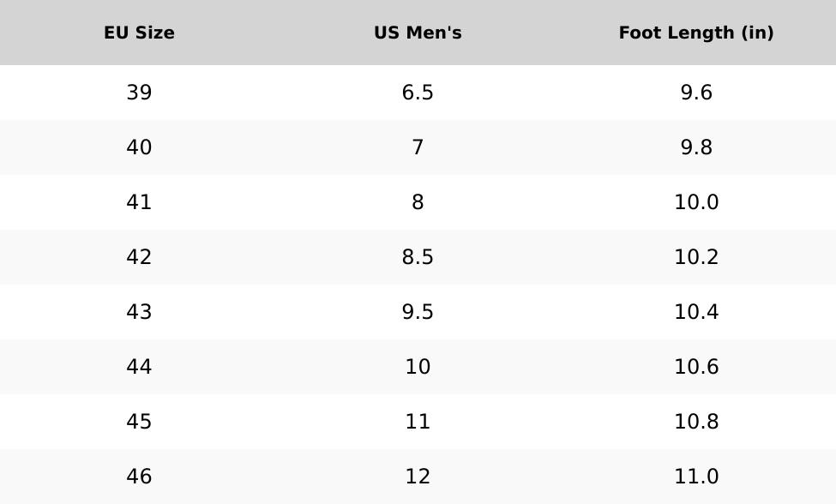836x504 pixels.
Task: Select the EU size 42 cell
Action: point(139,257)
